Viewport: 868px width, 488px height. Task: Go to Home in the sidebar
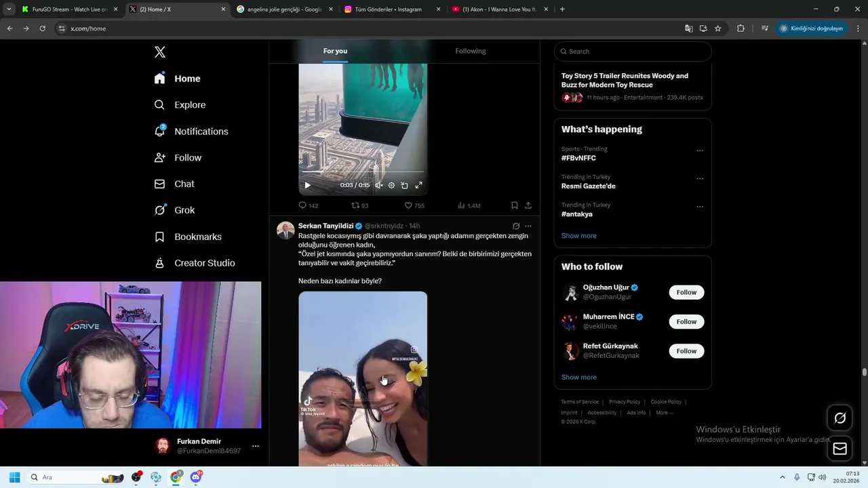(178, 79)
